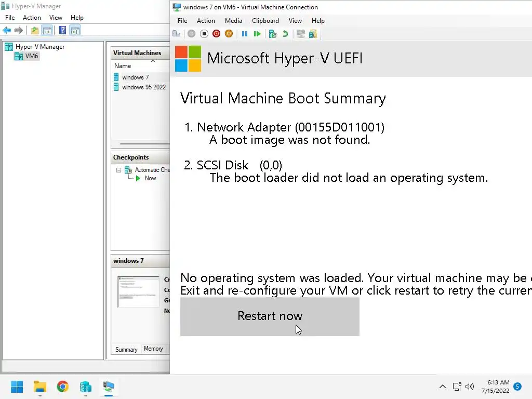Switch to the Memory tab
This screenshot has width=532, height=399.
pyautogui.click(x=153, y=349)
